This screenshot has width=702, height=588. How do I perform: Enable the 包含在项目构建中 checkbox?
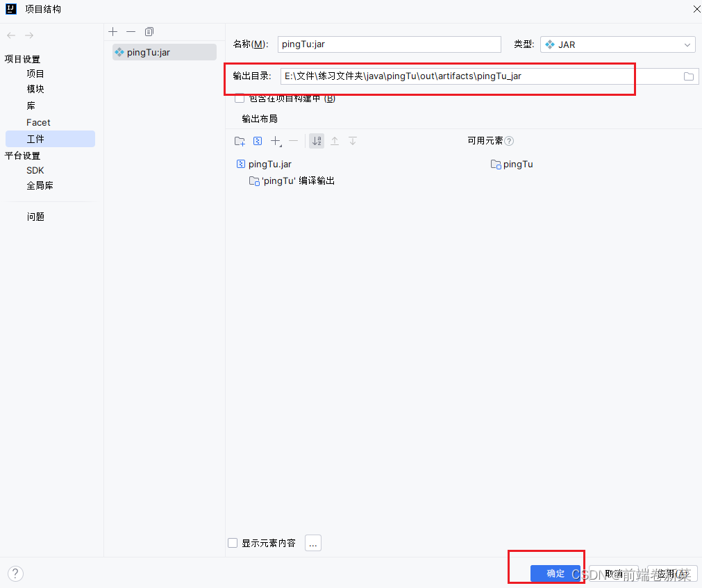point(240,98)
